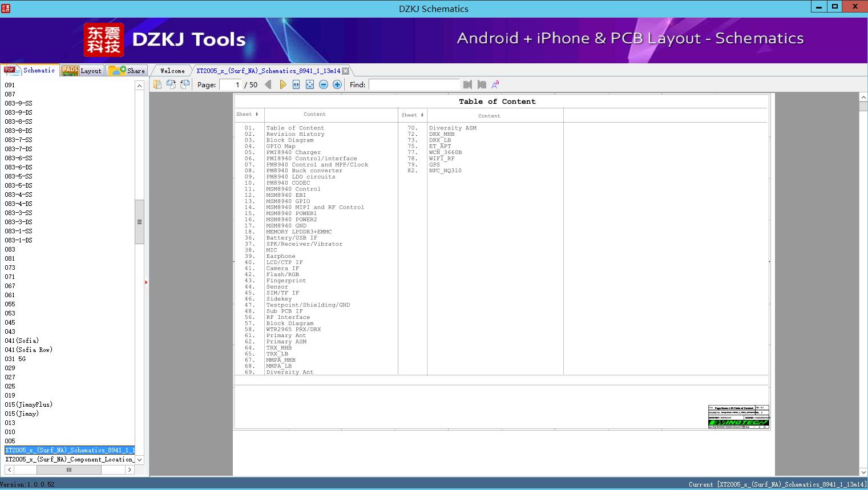Screen dimensions: 868x490
Task: Find previous match icon
Action: 468,84
